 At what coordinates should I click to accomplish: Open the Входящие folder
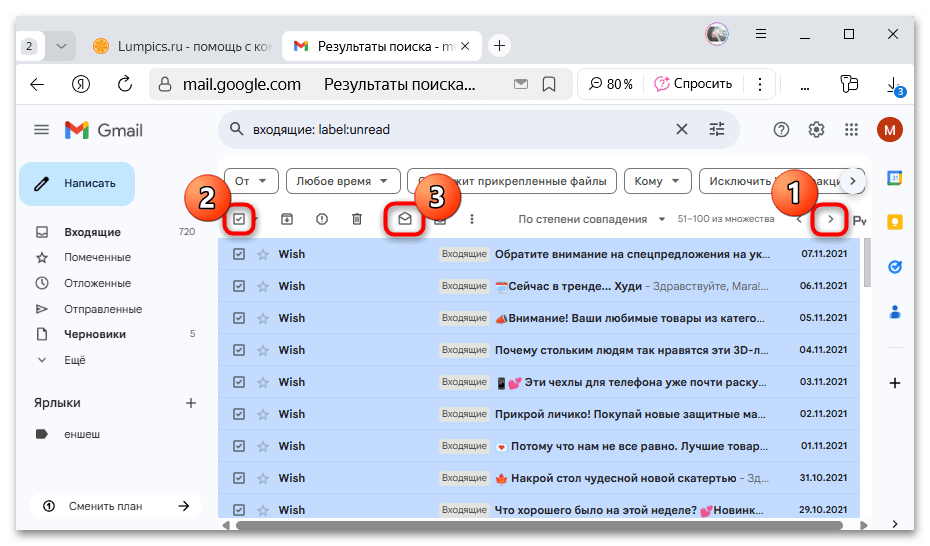coord(93,232)
